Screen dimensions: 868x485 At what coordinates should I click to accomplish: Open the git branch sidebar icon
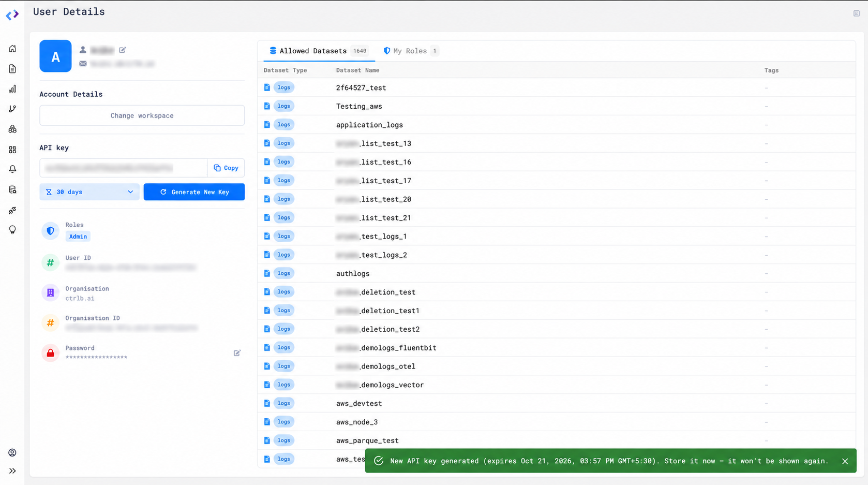[12, 109]
